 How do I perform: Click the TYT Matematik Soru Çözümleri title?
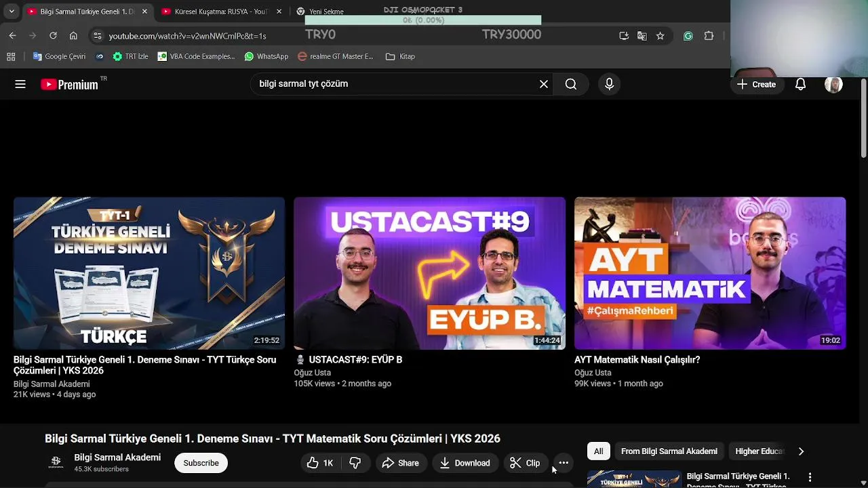[273, 439]
